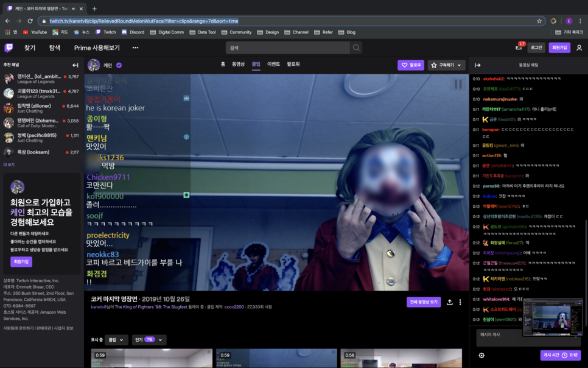Image resolution: width=588 pixels, height=368 pixels.
Task: Focus the 검색 search field
Action: pos(288,48)
